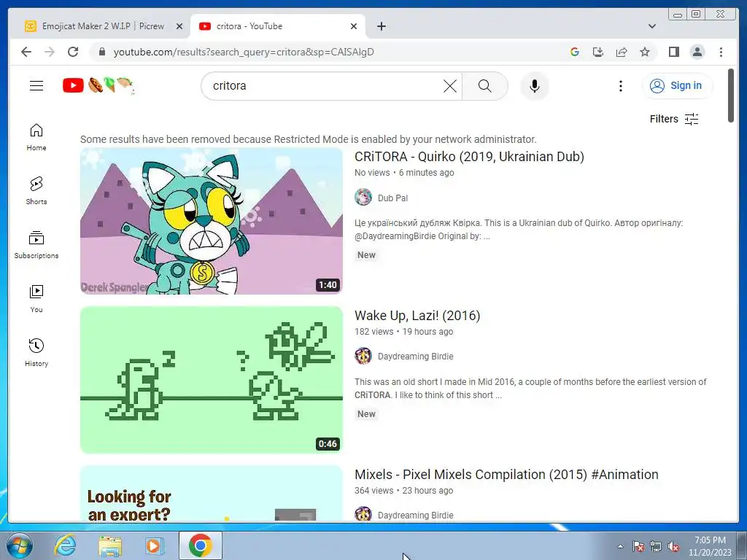Screen dimensions: 747x560
Task: Open the Pixel Mixels Compilation thumbnail
Action: tap(211, 493)
